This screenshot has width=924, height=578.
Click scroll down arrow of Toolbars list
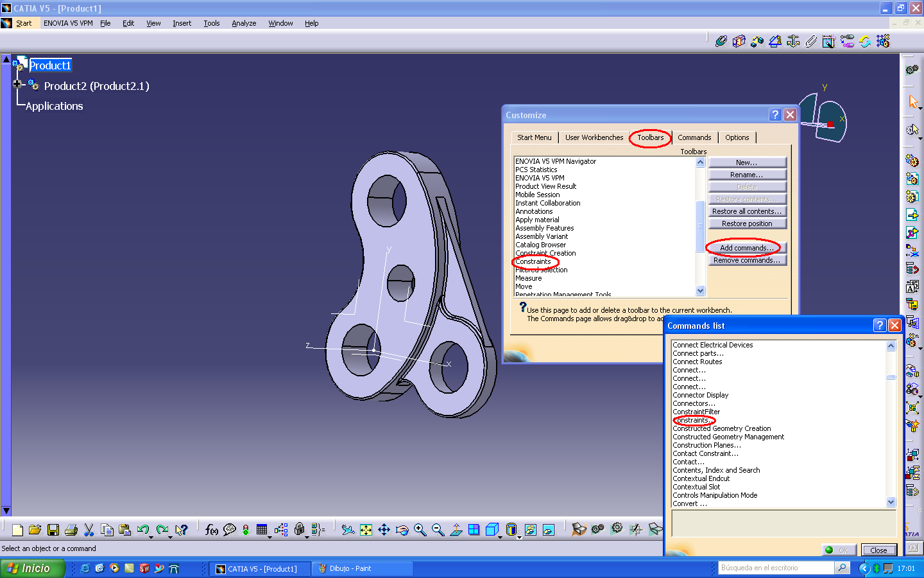(x=700, y=290)
